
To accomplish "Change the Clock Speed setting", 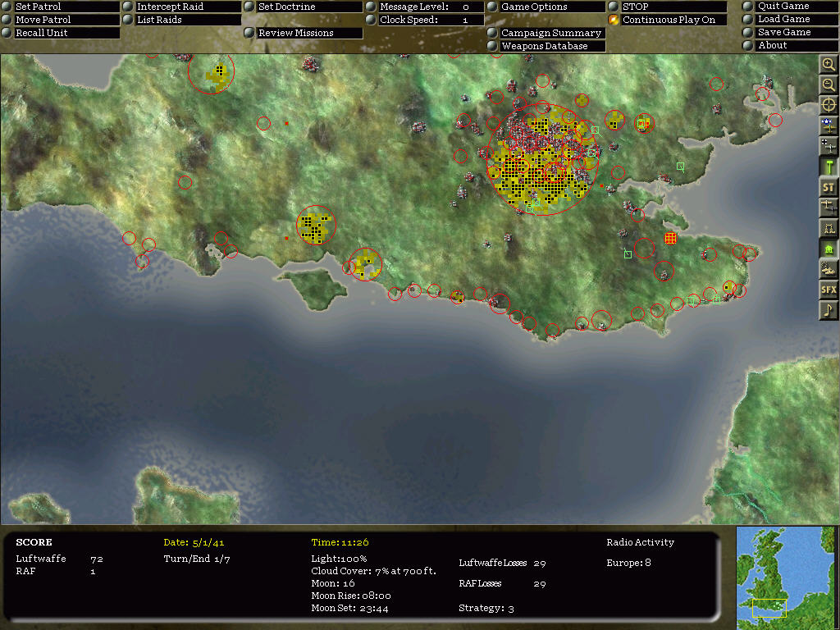I will (x=425, y=20).
